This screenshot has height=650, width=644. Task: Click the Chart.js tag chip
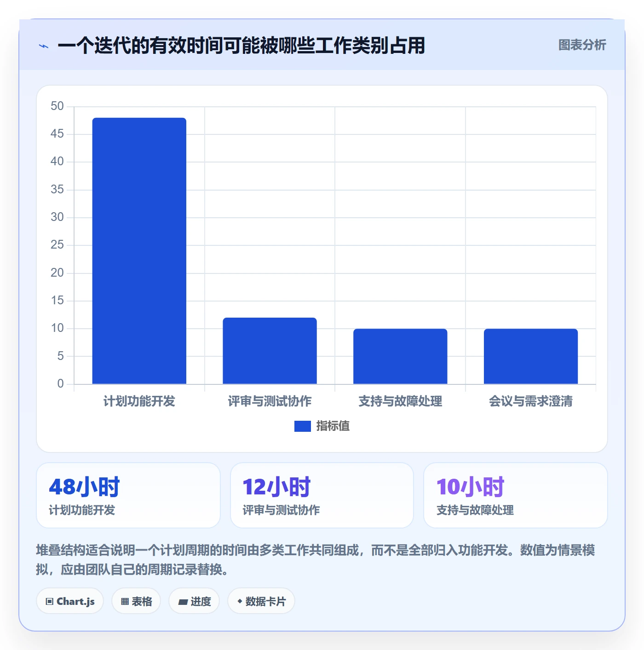pos(70,601)
